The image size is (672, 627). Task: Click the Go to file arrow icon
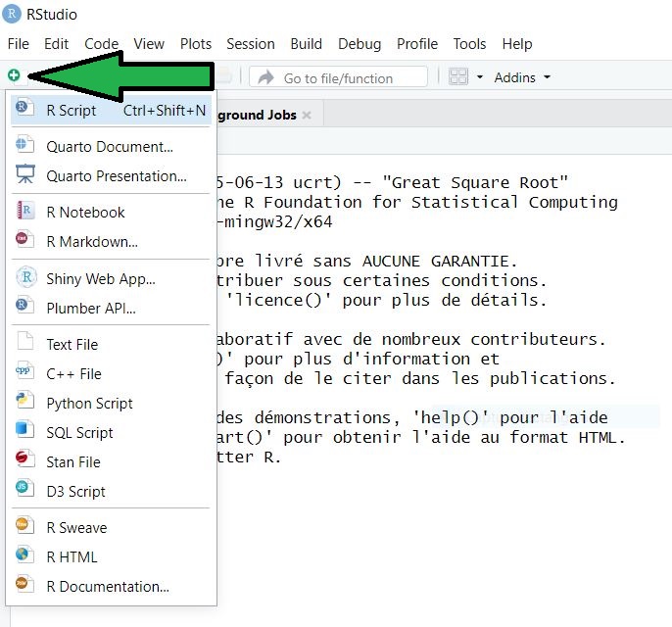click(266, 77)
